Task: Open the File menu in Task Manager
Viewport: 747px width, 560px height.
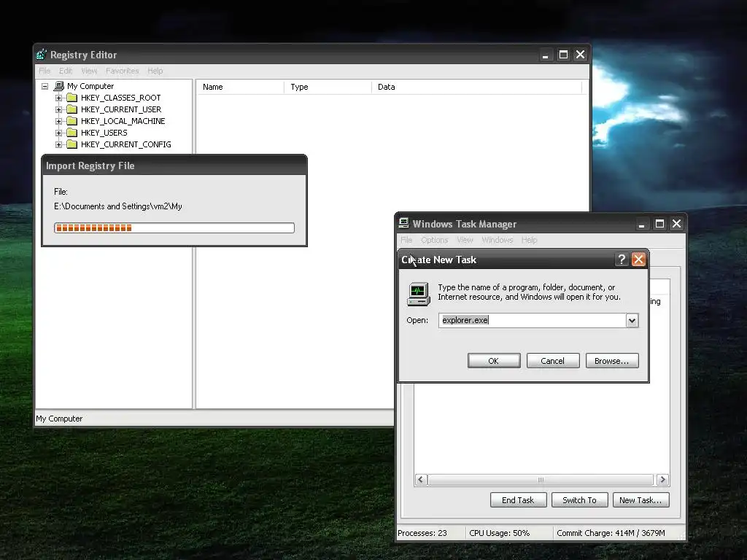Action: point(406,240)
